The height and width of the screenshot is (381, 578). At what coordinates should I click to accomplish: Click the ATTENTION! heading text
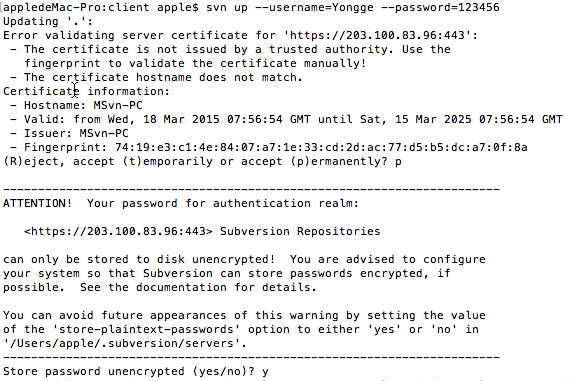tap(38, 203)
